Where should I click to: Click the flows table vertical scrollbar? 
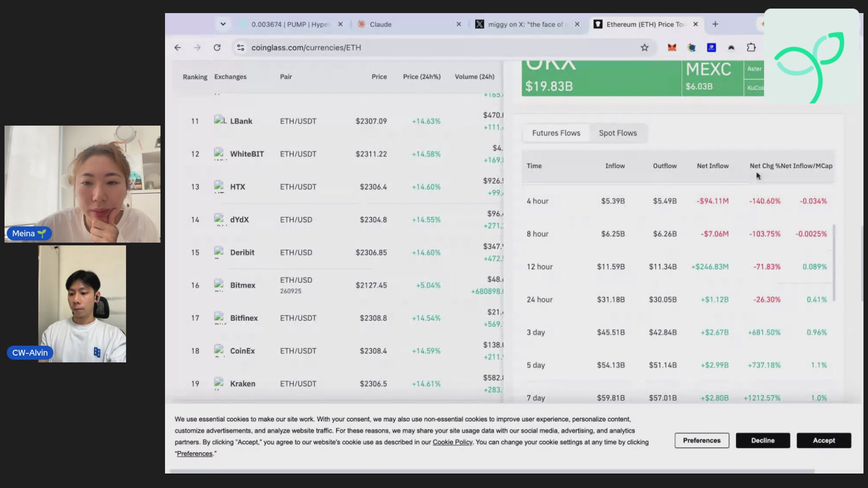pyautogui.click(x=834, y=263)
